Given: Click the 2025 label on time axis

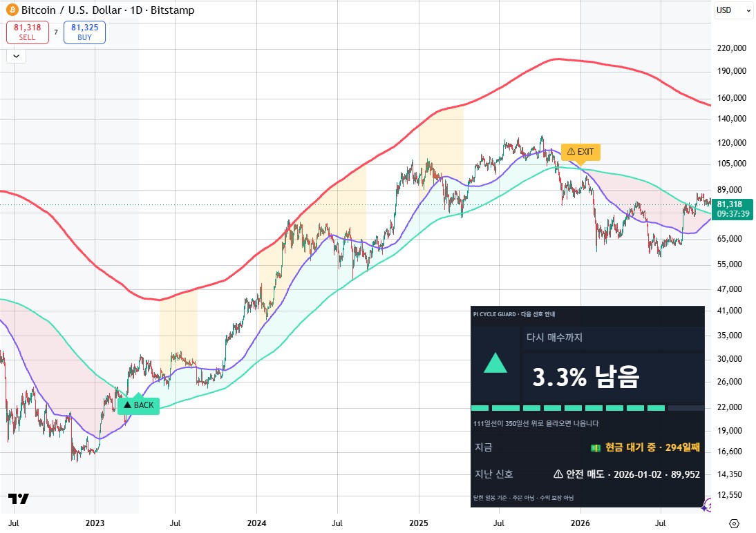Looking at the screenshot, I should point(419,523).
